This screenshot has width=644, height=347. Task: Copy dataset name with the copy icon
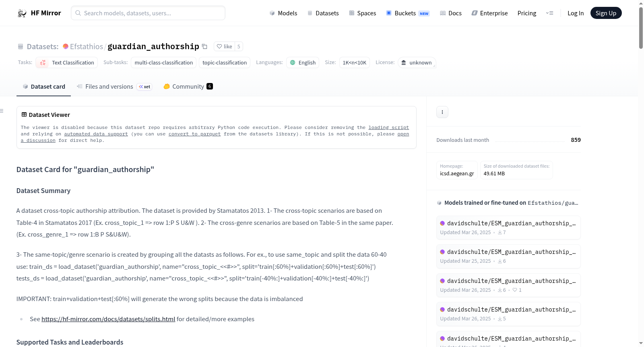coord(204,46)
